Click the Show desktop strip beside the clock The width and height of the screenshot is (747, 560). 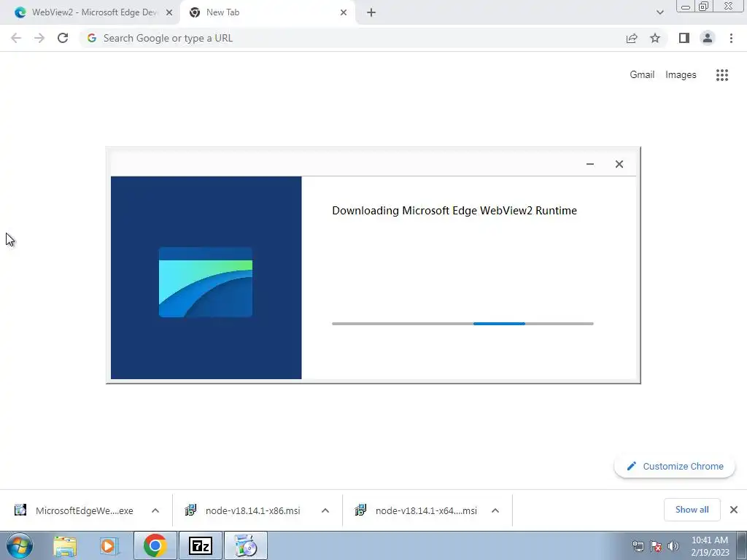tap(741, 545)
